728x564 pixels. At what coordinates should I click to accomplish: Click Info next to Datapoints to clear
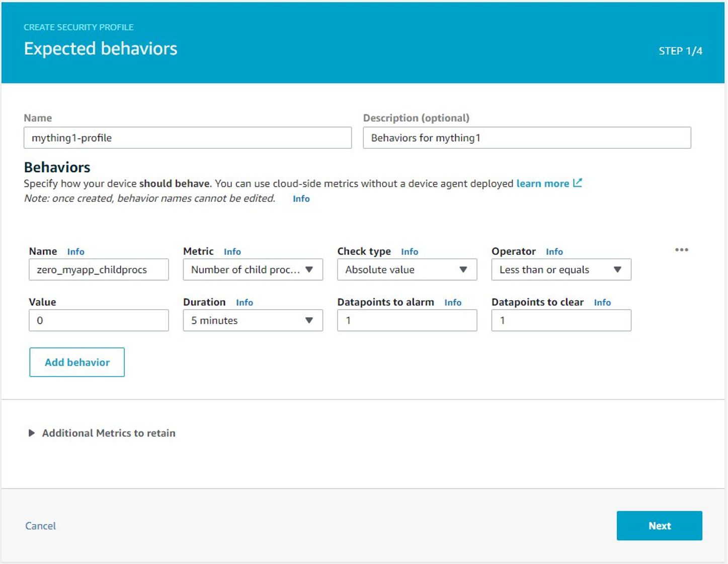tap(602, 303)
